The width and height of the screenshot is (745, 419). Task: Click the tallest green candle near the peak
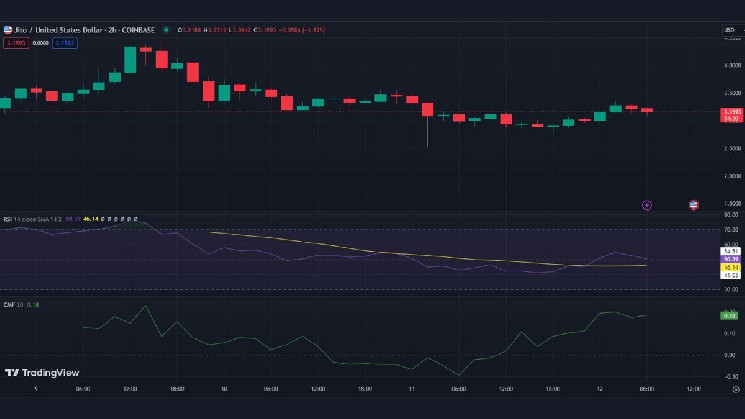[x=130, y=59]
